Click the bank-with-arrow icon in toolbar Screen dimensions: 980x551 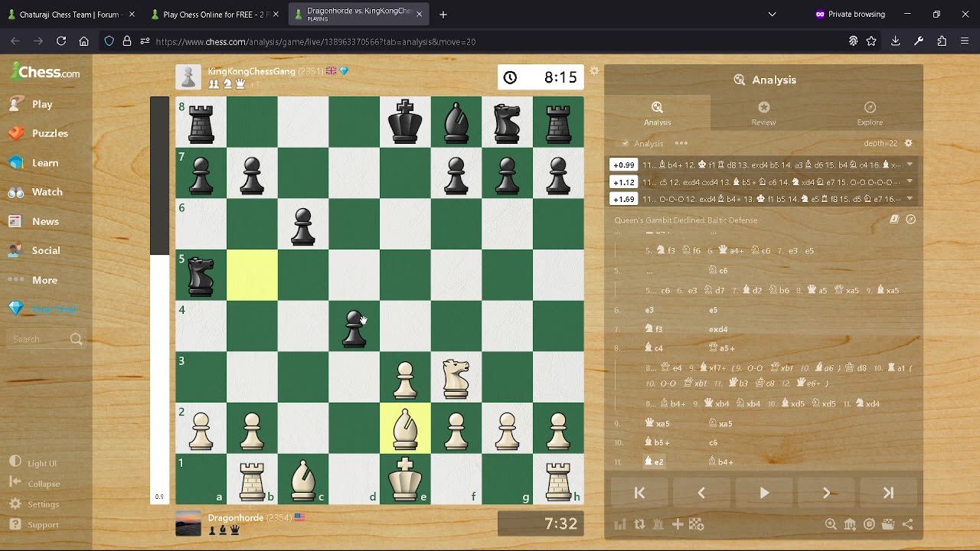pos(850,524)
